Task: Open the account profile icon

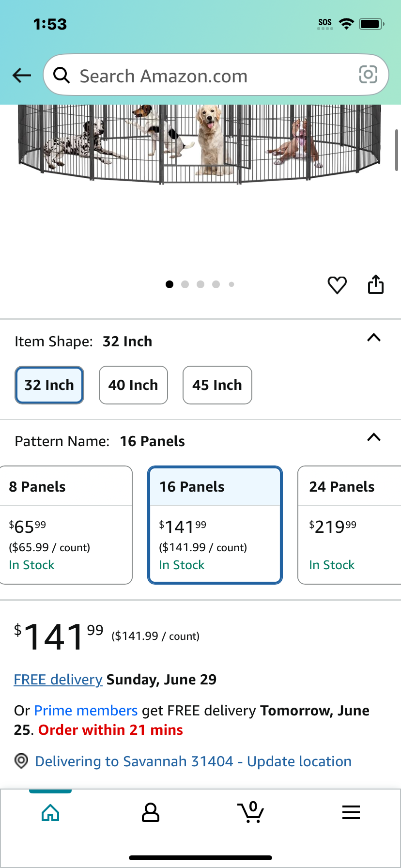Action: [x=151, y=812]
